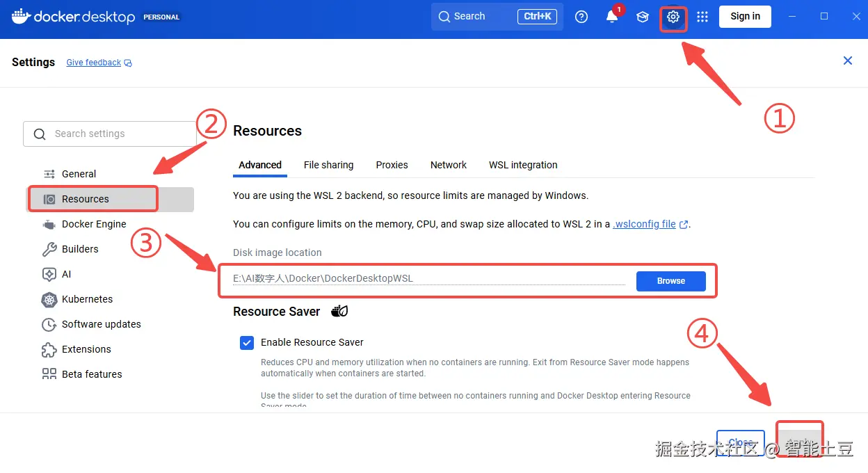Open the .wslconfig file link

coord(650,224)
